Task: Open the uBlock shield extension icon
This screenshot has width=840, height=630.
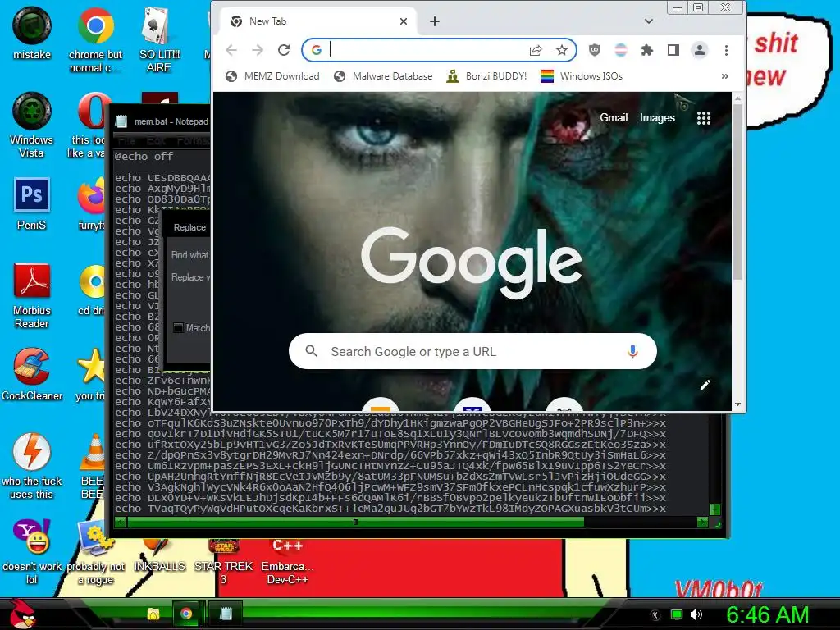Action: pyautogui.click(x=595, y=50)
